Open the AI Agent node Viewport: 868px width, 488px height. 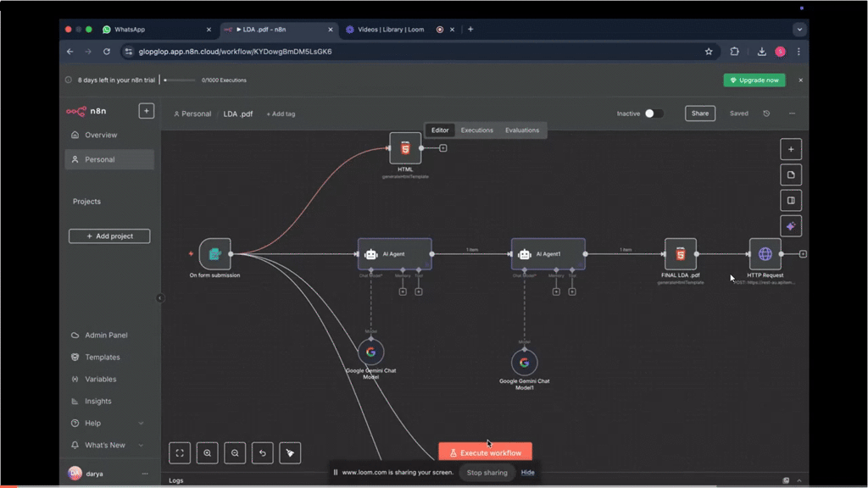click(395, 254)
